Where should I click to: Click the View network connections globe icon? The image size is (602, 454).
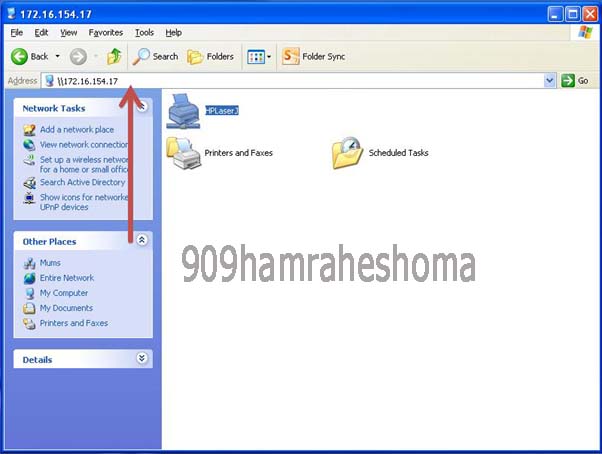[x=29, y=145]
